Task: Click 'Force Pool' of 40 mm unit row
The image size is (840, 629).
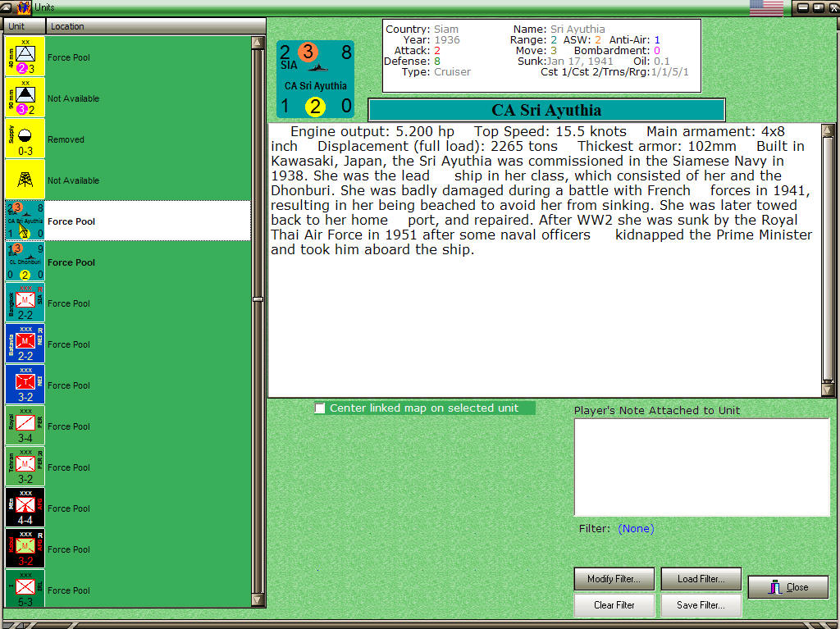Action: (x=69, y=57)
